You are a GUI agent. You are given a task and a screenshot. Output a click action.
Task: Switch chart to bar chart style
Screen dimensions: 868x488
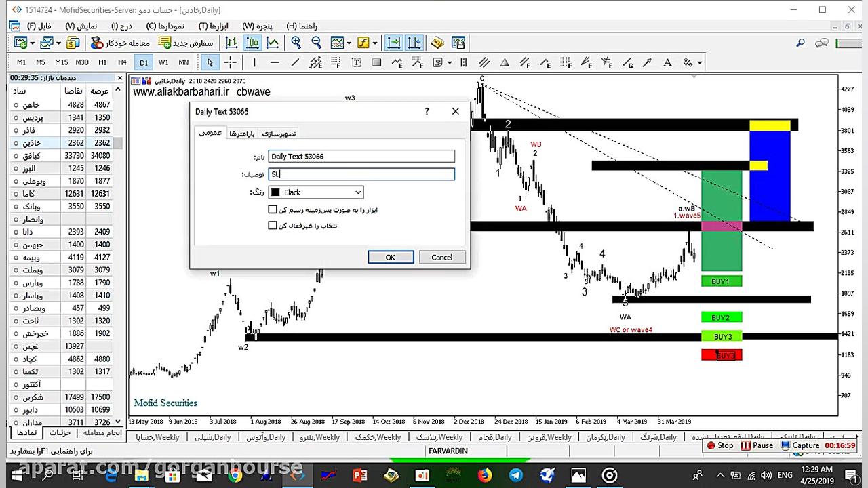[x=231, y=43]
